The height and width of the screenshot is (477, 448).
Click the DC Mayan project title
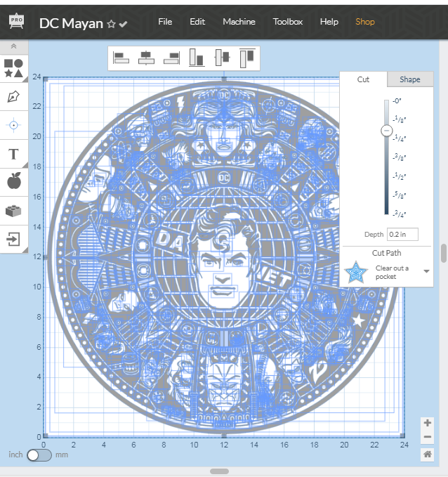[x=71, y=23]
